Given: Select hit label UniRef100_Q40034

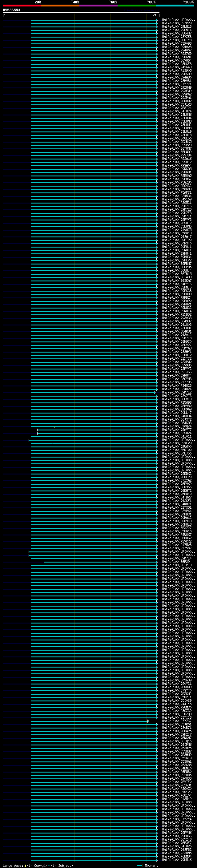Looking at the screenshot, I should point(177,416).
